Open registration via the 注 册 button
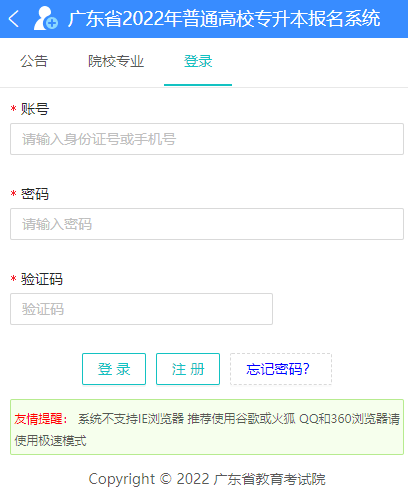 tap(188, 369)
